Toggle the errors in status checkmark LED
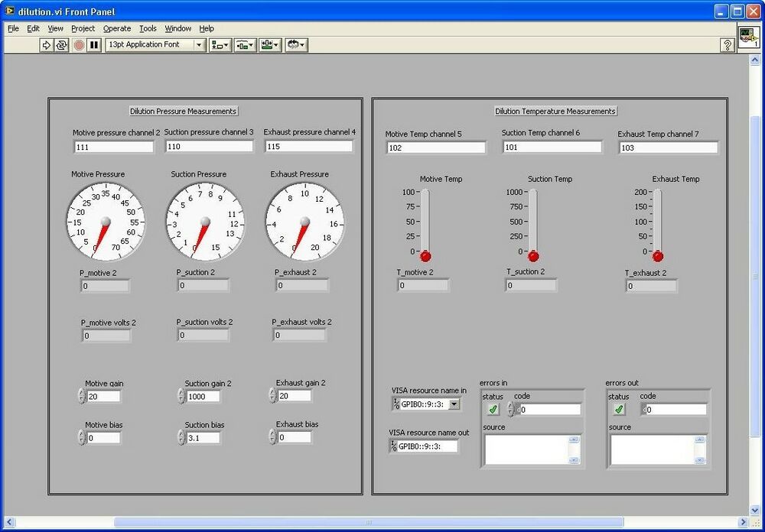 click(493, 409)
